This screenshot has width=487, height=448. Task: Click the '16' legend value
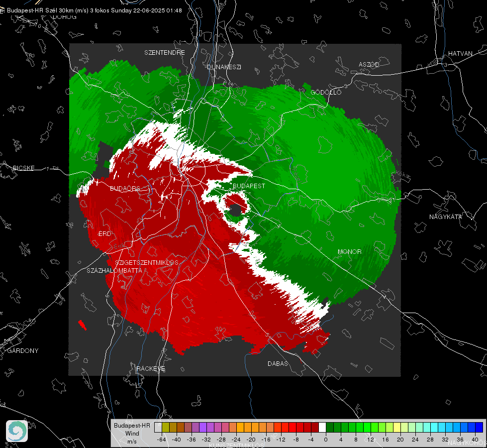pyautogui.click(x=386, y=440)
